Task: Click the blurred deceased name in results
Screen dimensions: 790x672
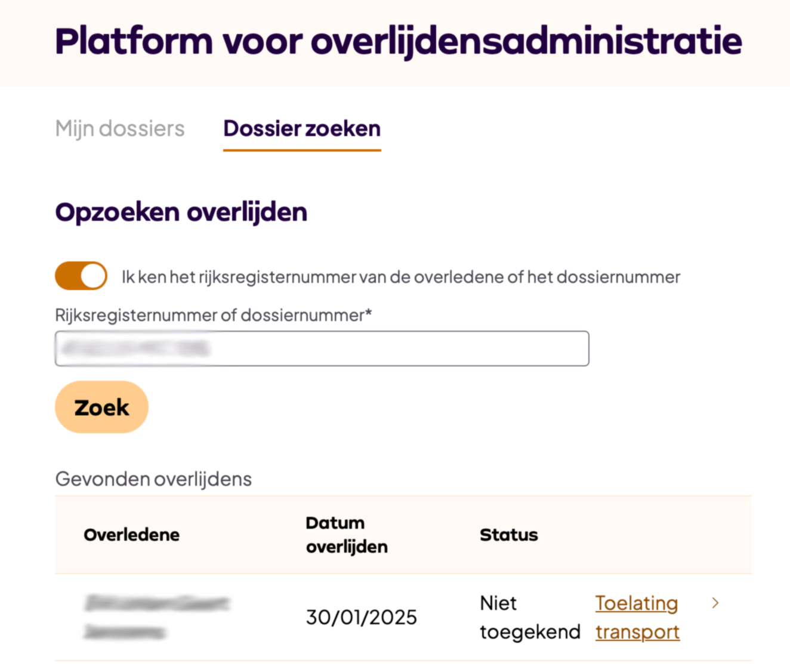Action: pyautogui.click(x=156, y=617)
